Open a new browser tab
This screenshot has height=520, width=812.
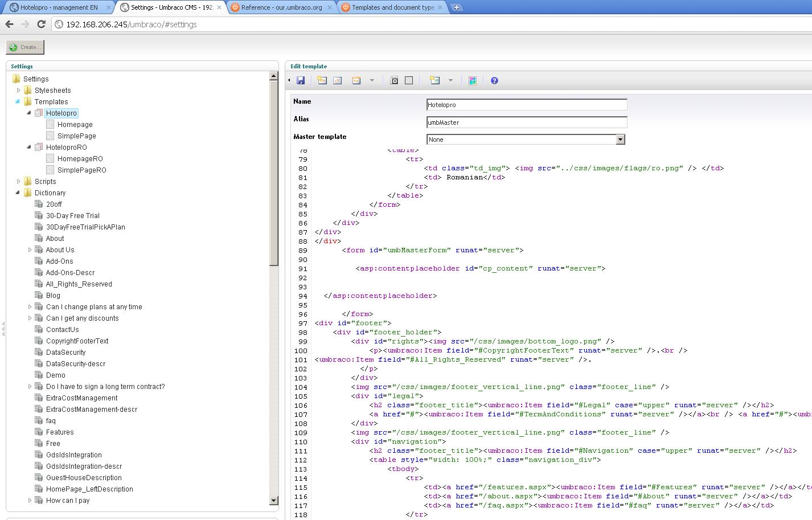[457, 7]
